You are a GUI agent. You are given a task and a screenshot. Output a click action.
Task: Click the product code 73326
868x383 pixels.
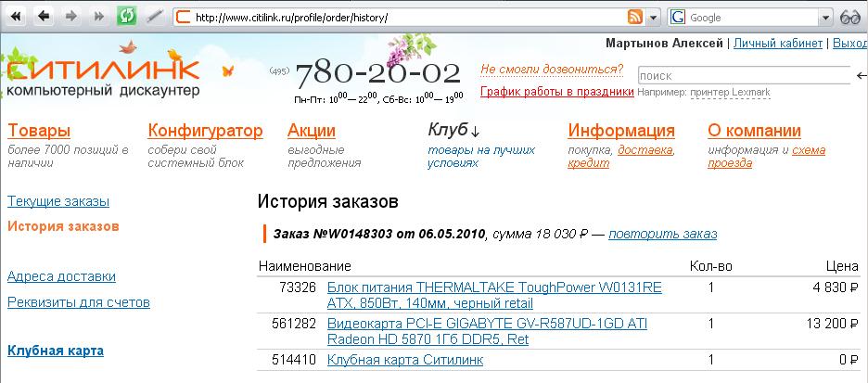click(298, 287)
